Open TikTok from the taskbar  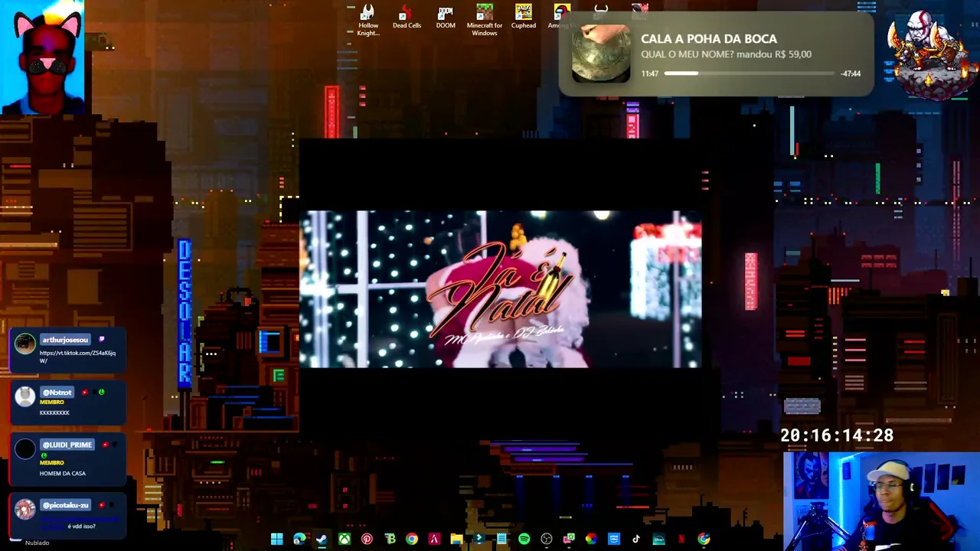pos(636,540)
